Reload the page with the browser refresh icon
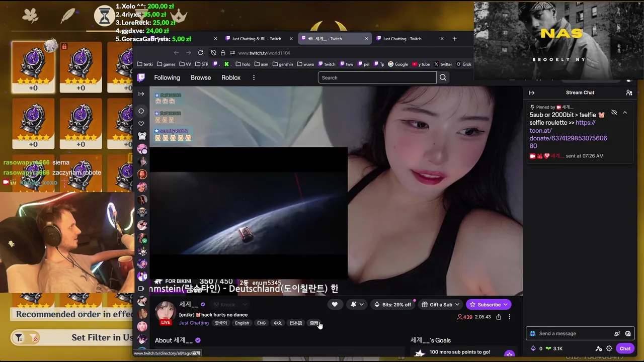Image resolution: width=644 pixels, height=362 pixels. click(x=200, y=53)
